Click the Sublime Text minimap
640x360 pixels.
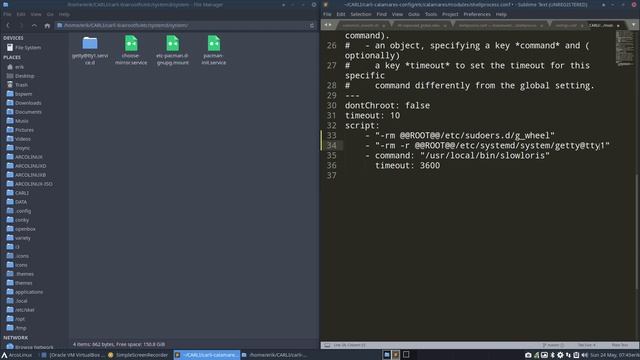[624, 49]
